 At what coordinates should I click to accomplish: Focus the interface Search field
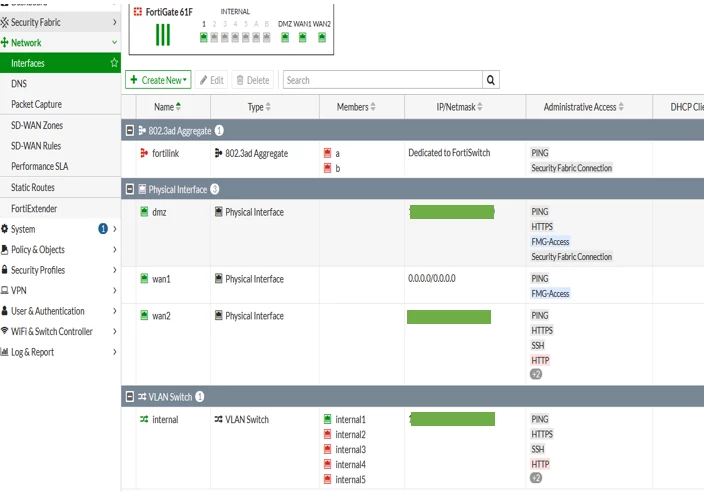point(383,80)
